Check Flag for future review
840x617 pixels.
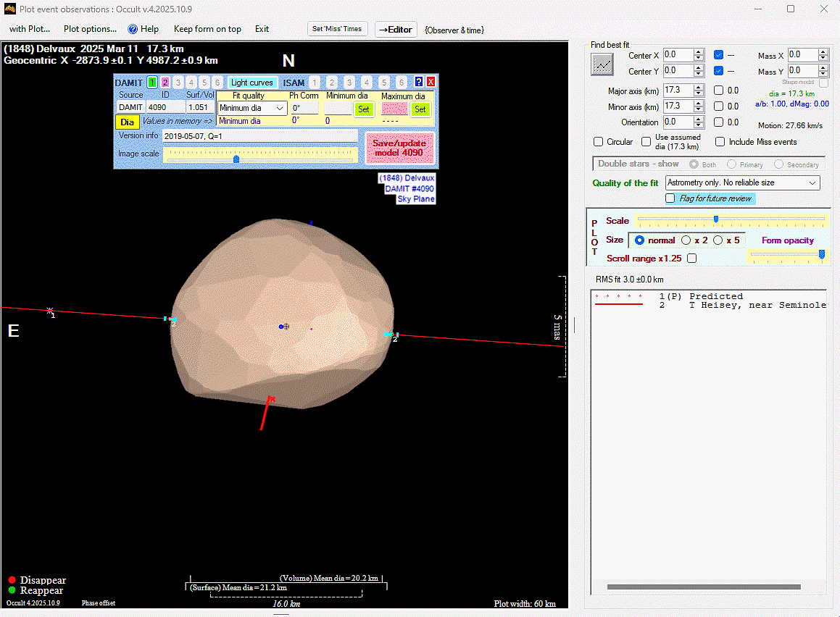tap(670, 198)
